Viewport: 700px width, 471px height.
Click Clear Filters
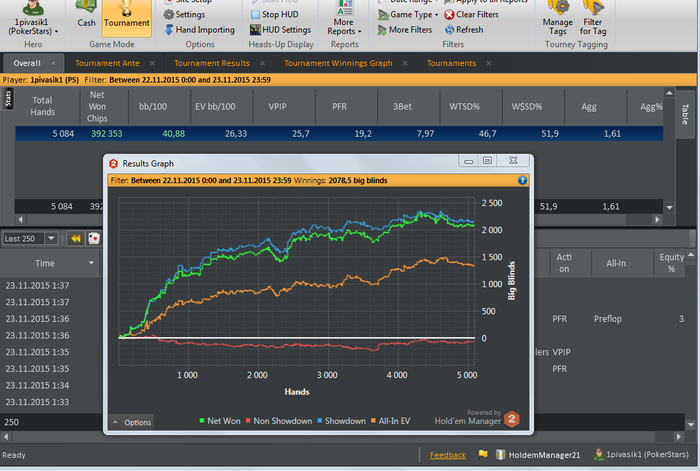(x=471, y=14)
